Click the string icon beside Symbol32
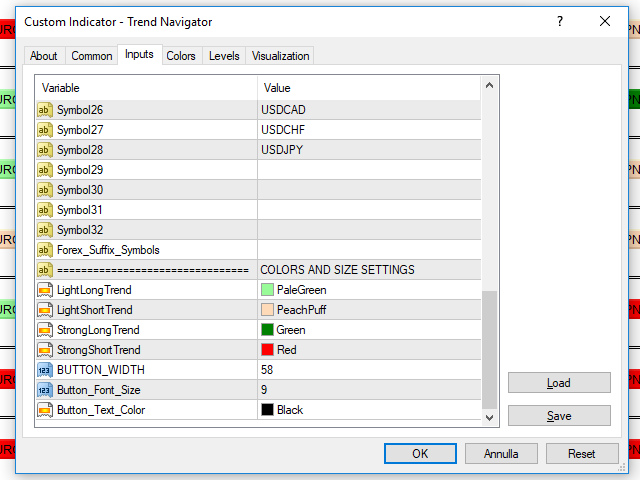This screenshot has height=480, width=640. [45, 230]
